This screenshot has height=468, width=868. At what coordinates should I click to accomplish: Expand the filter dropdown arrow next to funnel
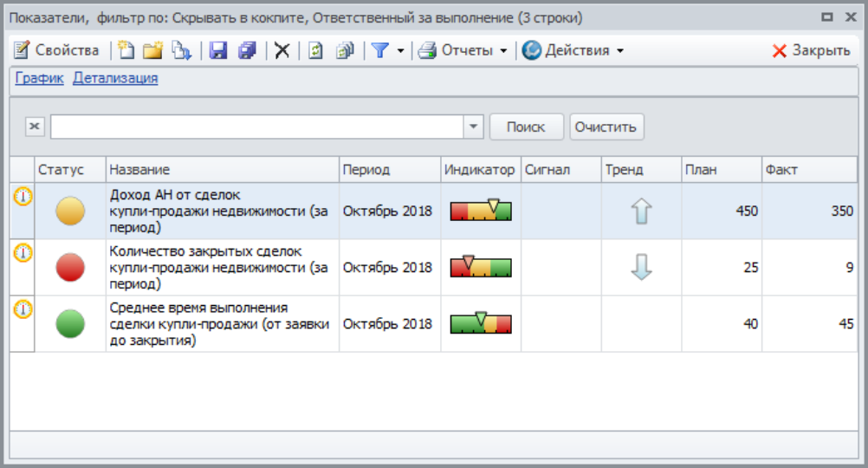click(x=400, y=50)
